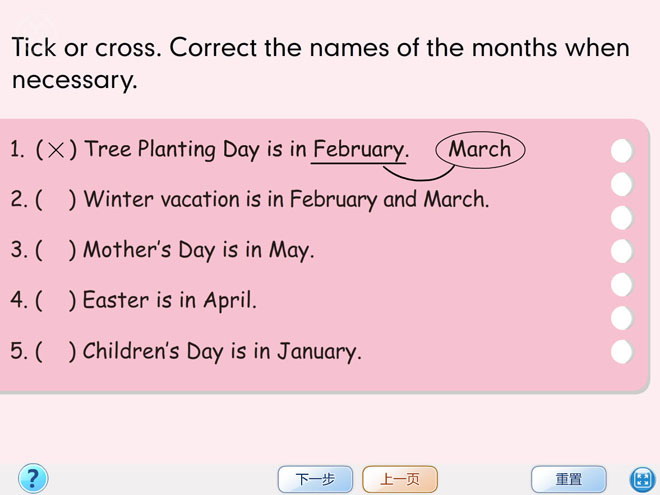The width and height of the screenshot is (660, 495).
Task: Select underlined February in Tree Planting sentence
Action: (x=358, y=150)
